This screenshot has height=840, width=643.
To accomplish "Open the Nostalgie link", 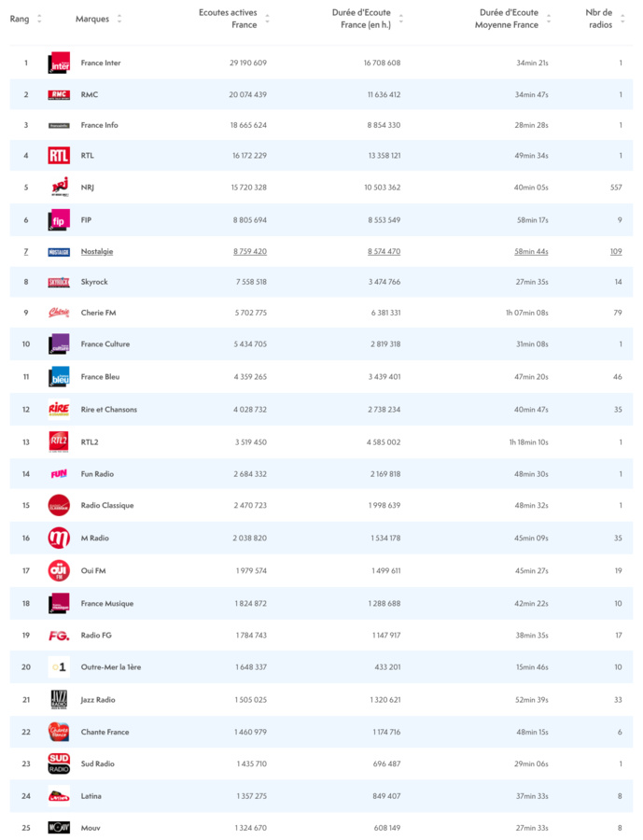I will 99,250.
